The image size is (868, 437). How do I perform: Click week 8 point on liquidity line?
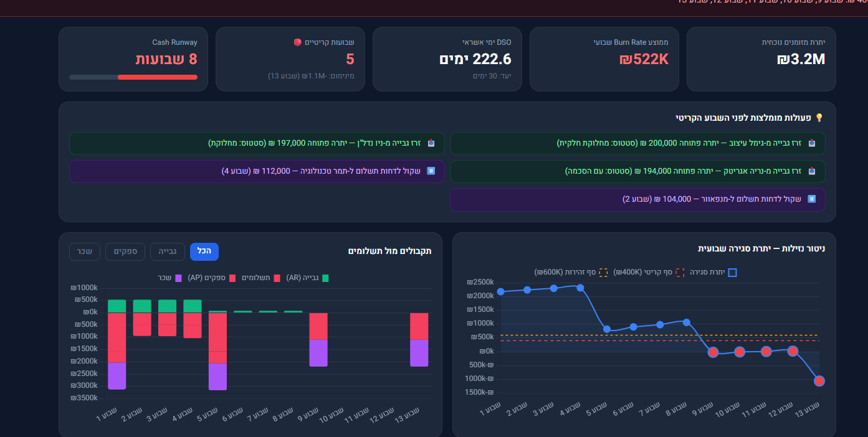pos(687,322)
